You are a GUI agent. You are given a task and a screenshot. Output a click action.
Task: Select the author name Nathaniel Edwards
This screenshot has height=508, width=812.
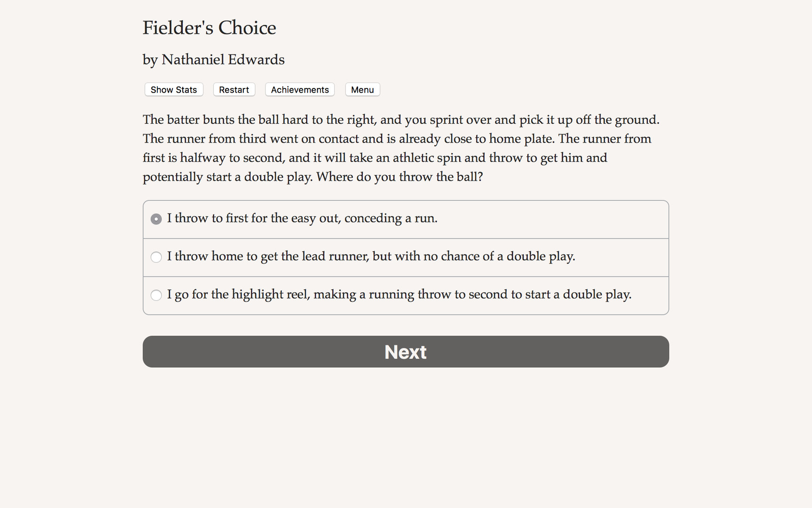click(213, 60)
